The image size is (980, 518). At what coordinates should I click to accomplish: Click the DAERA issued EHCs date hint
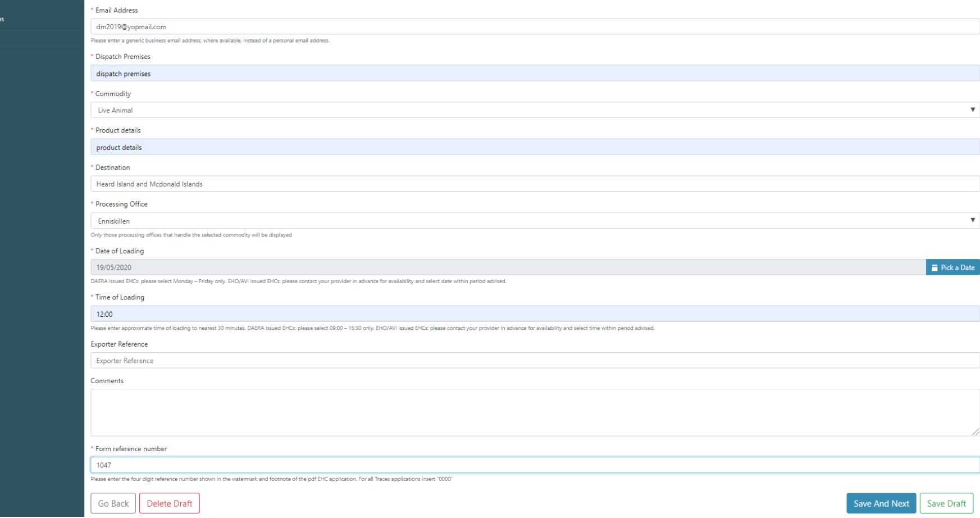[x=298, y=281]
